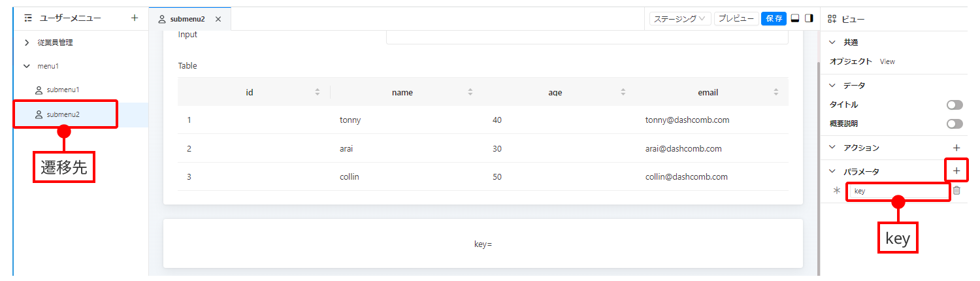Click the プレビュー button
Viewport: 980px width, 281px height.
[x=736, y=18]
